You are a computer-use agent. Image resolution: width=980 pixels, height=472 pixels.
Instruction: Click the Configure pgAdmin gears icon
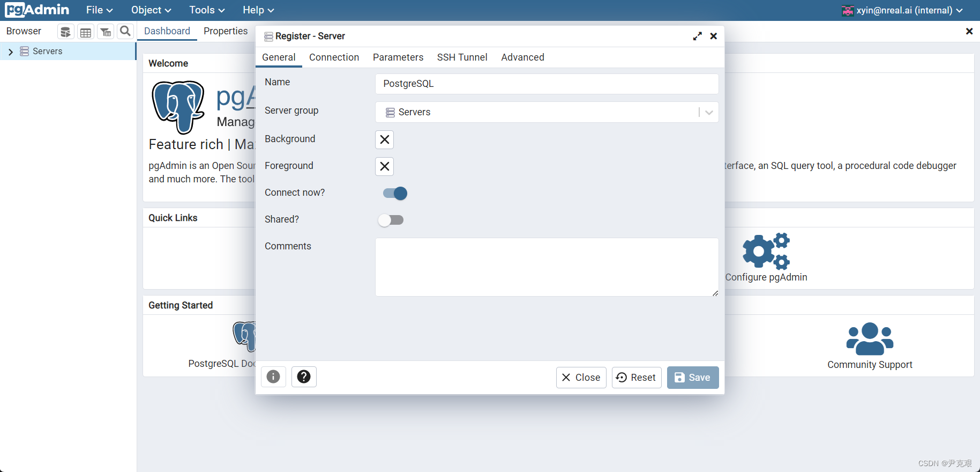(766, 250)
